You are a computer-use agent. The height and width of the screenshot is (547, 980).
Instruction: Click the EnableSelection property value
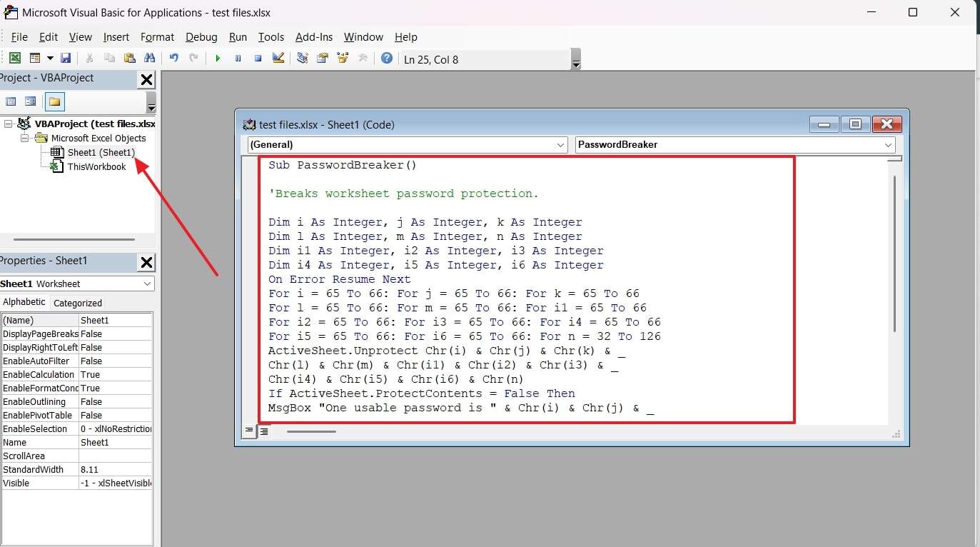[x=115, y=429]
